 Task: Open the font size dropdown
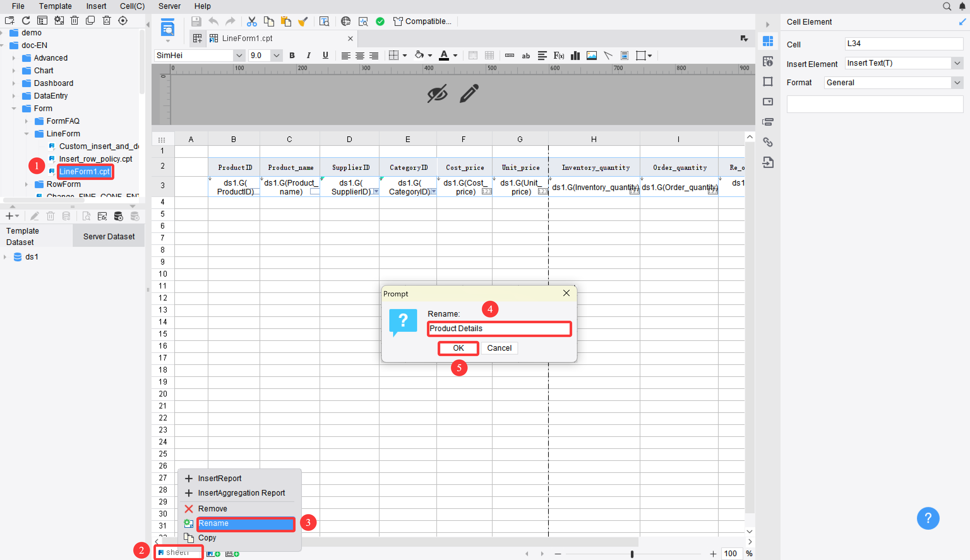[276, 55]
